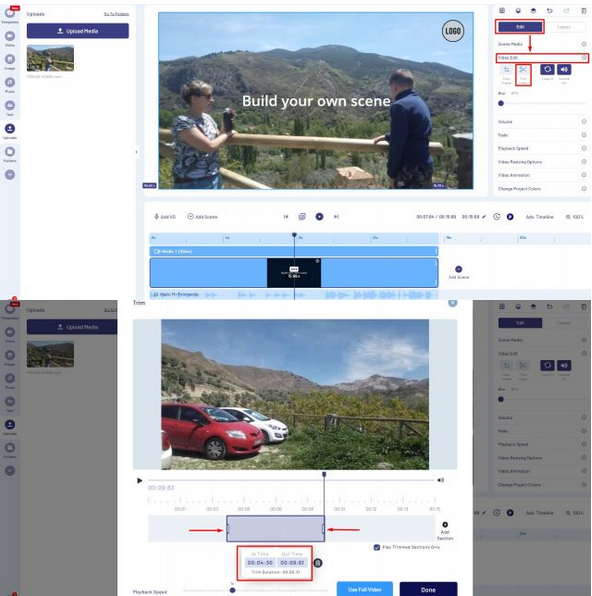Switch to the Layers tab
This screenshot has width=592, height=596.
coord(564,27)
